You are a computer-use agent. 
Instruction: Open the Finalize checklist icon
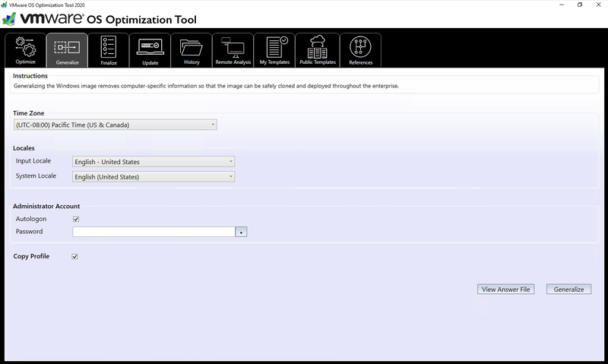pyautogui.click(x=109, y=46)
